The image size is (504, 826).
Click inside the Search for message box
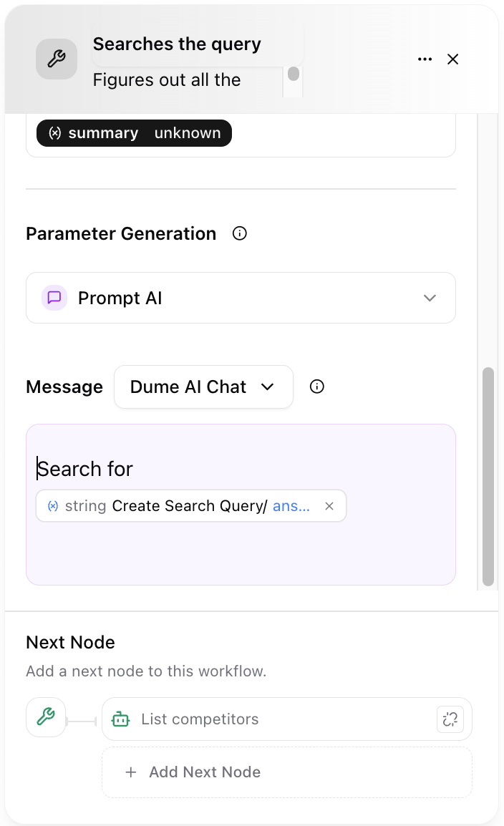tap(215, 469)
